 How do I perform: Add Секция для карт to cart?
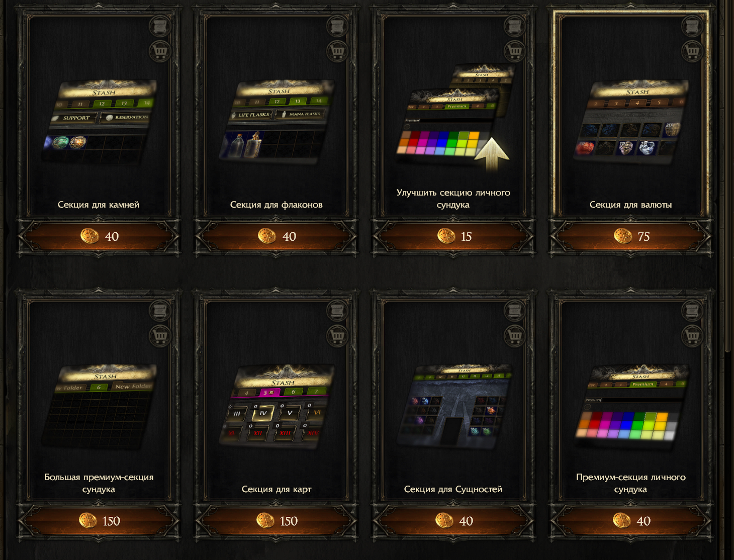[338, 335]
